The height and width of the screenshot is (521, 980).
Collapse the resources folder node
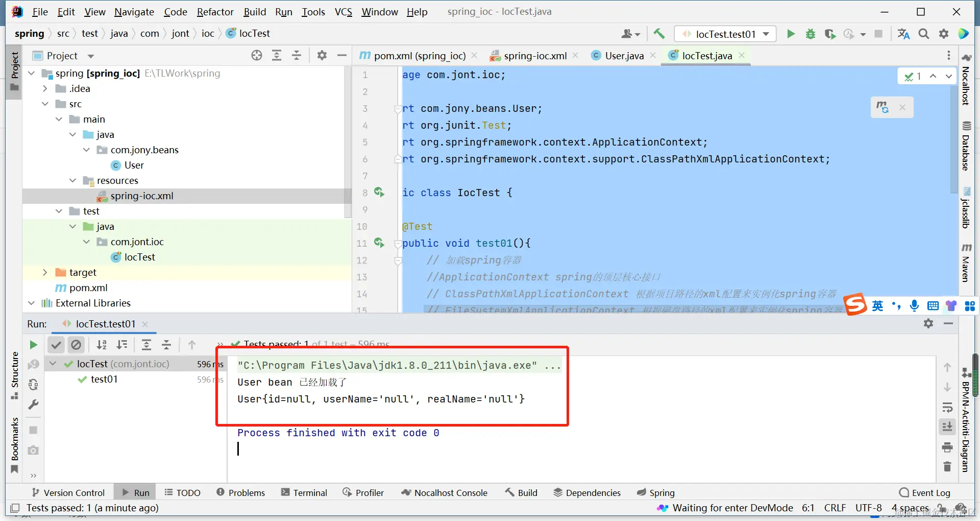click(x=72, y=181)
